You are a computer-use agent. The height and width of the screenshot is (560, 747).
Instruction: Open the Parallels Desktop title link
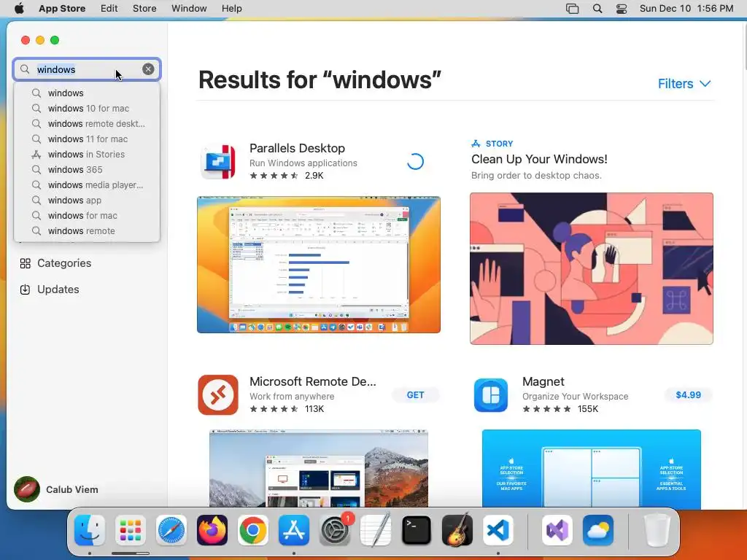pyautogui.click(x=298, y=148)
